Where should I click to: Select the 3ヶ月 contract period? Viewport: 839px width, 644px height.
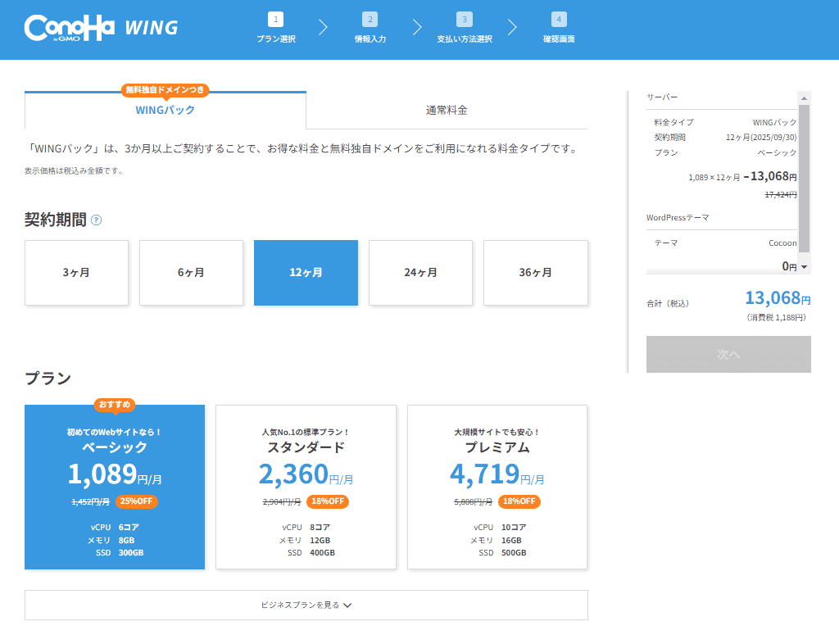coord(76,273)
